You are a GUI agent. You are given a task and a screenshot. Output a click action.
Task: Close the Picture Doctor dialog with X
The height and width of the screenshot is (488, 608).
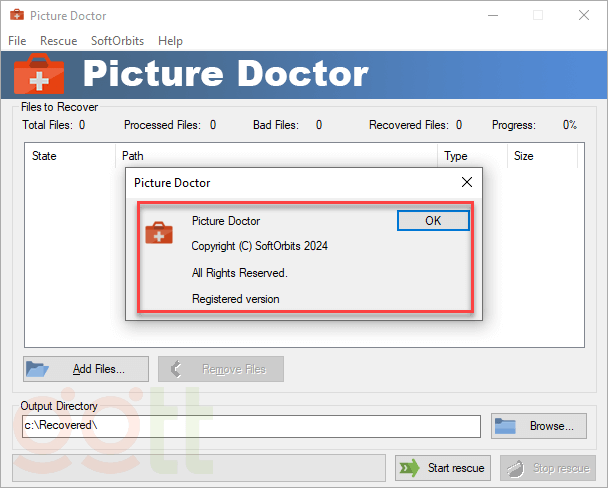pos(466,183)
